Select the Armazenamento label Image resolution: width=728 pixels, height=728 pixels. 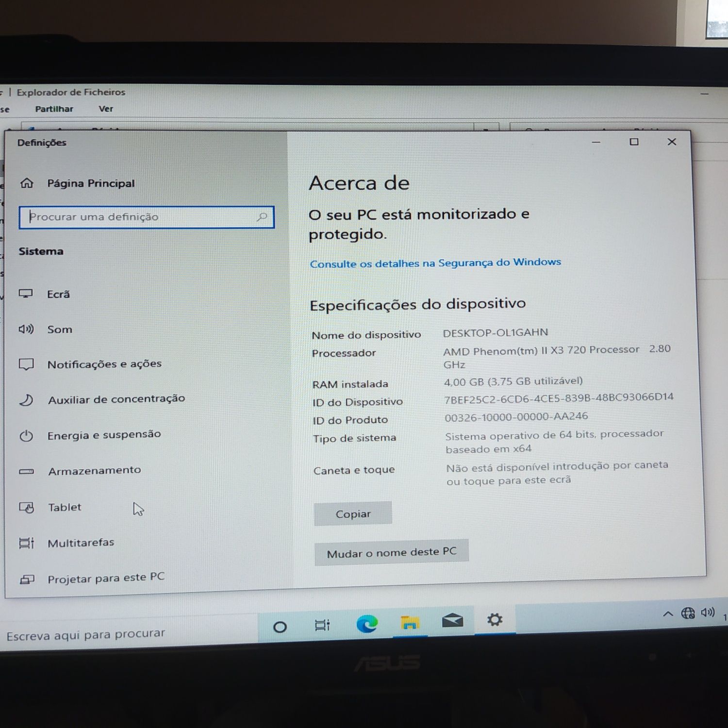click(95, 470)
